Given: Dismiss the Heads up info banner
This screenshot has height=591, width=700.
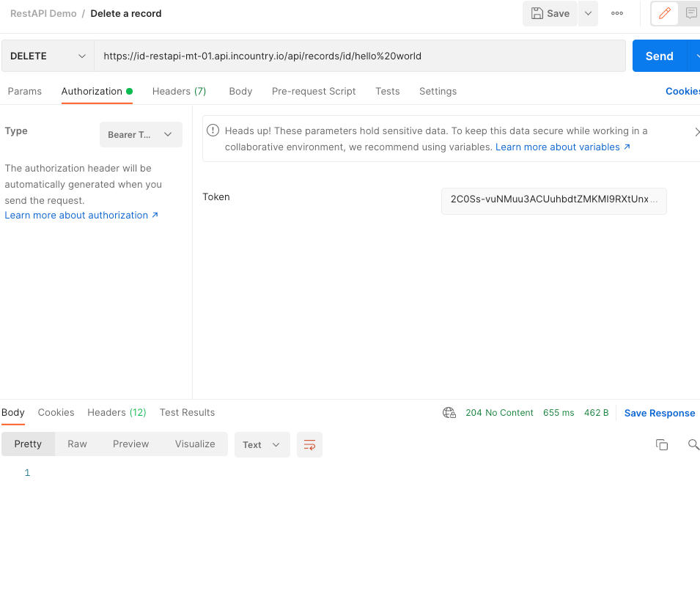Looking at the screenshot, I should tap(696, 131).
